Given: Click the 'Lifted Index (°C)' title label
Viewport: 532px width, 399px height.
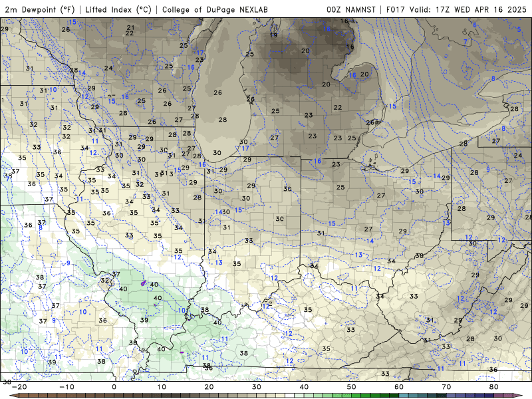Looking at the screenshot, I should (118, 9).
